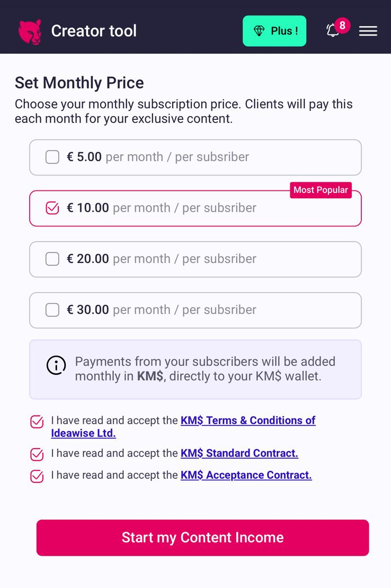Click the Creator tool title

(x=94, y=31)
